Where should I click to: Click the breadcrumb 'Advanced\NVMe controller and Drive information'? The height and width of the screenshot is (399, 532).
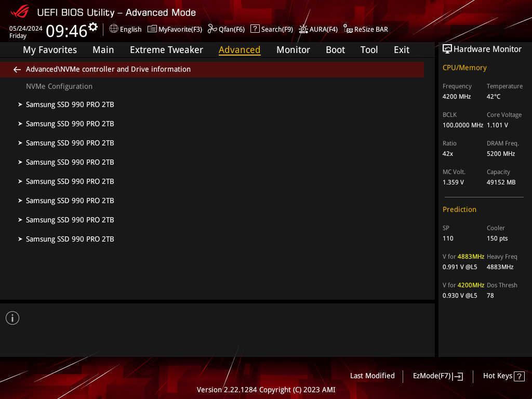(108, 69)
